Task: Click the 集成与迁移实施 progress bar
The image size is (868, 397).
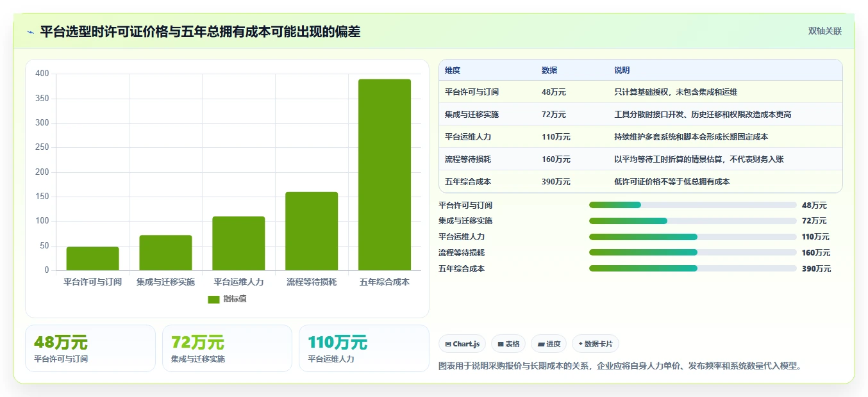Action: point(693,221)
